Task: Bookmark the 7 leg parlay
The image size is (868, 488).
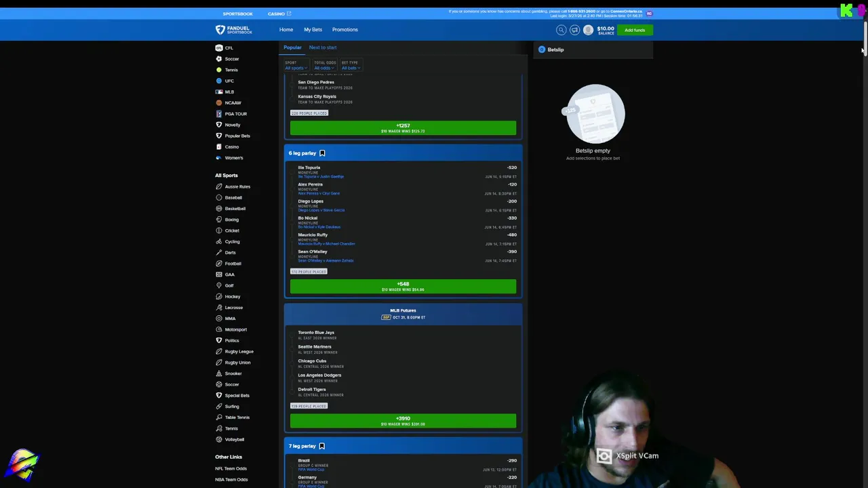Action: point(322,446)
